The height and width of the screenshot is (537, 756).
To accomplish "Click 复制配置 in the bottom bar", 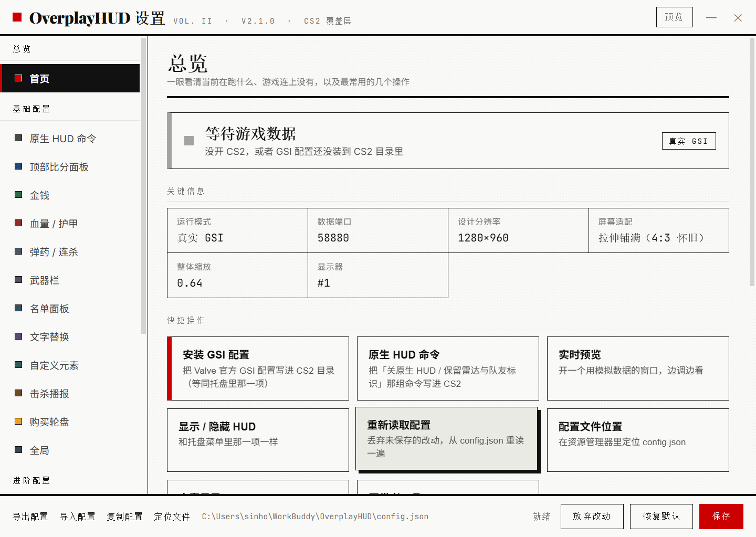I will pyautogui.click(x=125, y=517).
